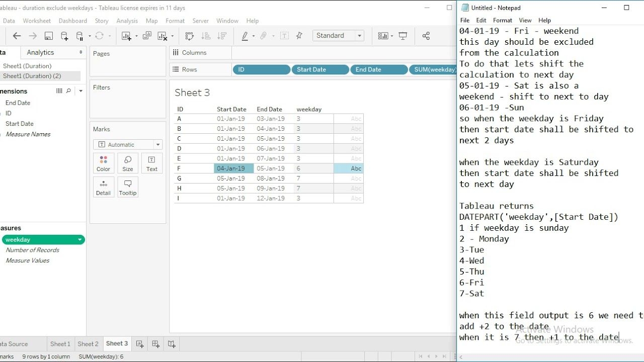Screen dimensions: 644x362
Task: Switch to the Analytics tab
Action: [x=40, y=52]
